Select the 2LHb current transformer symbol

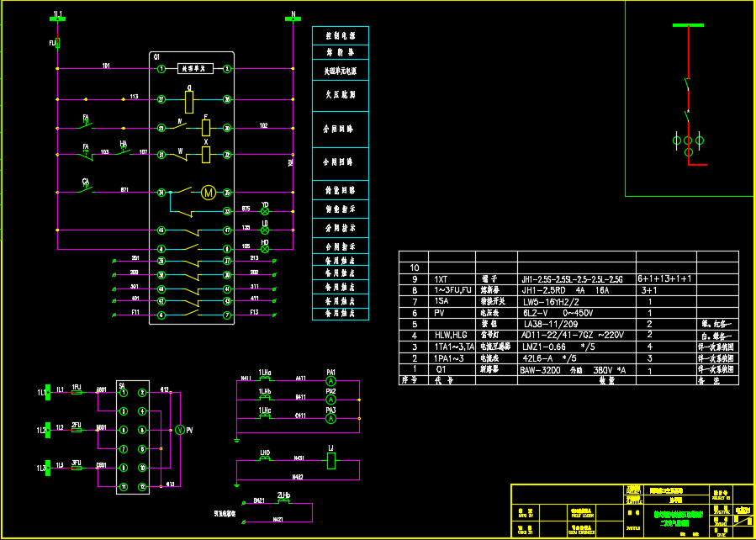[283, 502]
